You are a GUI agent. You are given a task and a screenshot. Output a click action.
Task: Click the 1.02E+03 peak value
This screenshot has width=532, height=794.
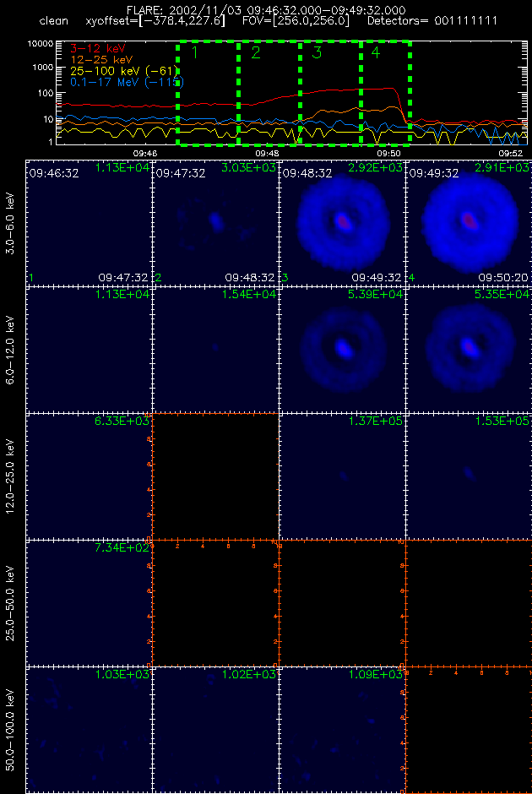[249, 675]
